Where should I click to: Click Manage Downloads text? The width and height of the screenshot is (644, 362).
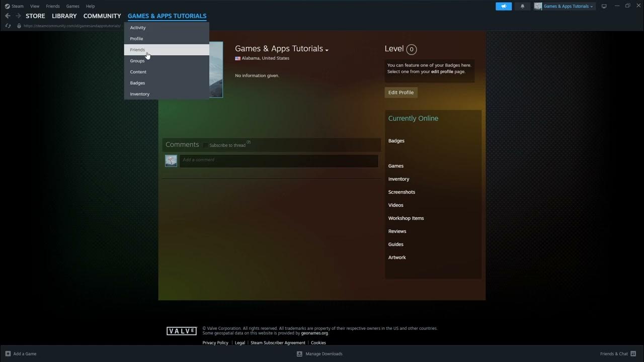coord(324,354)
